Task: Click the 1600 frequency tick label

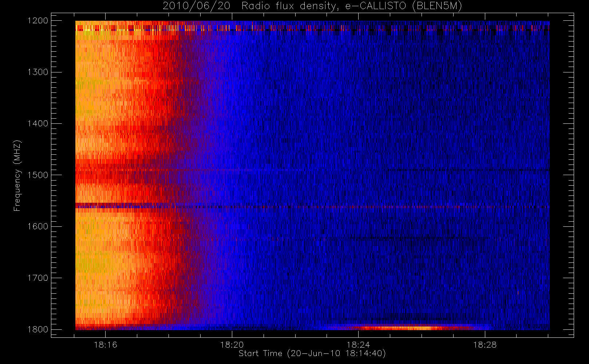Action: (38, 226)
